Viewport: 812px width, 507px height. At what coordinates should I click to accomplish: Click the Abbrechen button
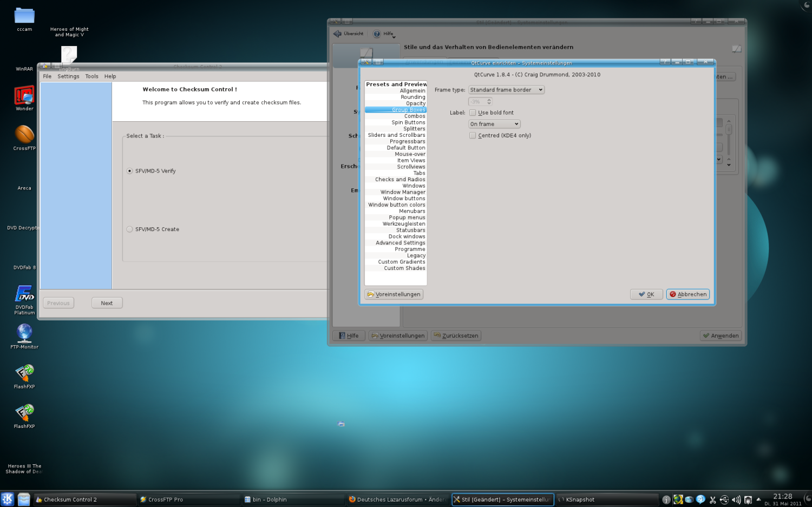[x=687, y=294]
